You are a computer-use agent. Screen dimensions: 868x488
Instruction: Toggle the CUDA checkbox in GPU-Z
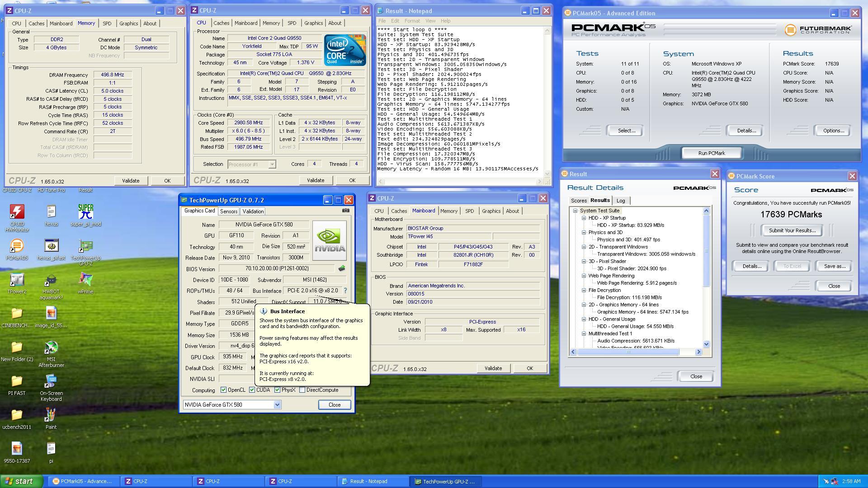(252, 390)
